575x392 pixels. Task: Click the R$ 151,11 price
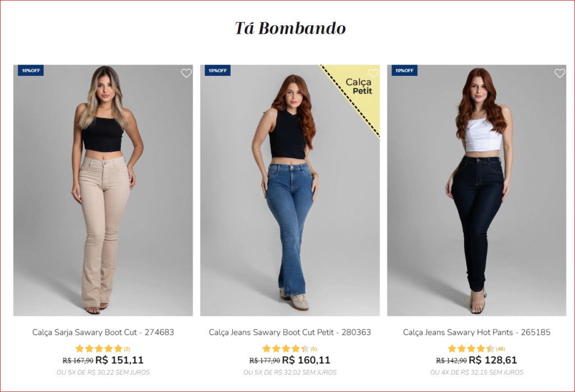(x=119, y=360)
